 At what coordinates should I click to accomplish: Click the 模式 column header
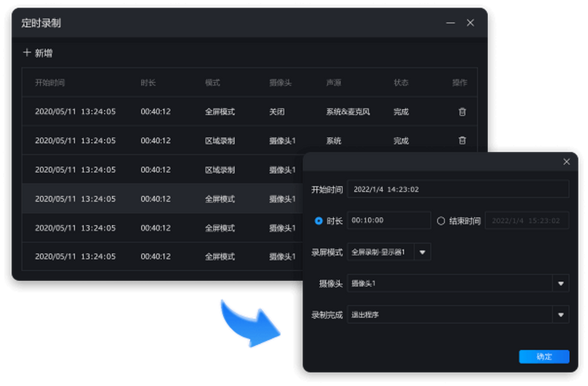pyautogui.click(x=213, y=83)
